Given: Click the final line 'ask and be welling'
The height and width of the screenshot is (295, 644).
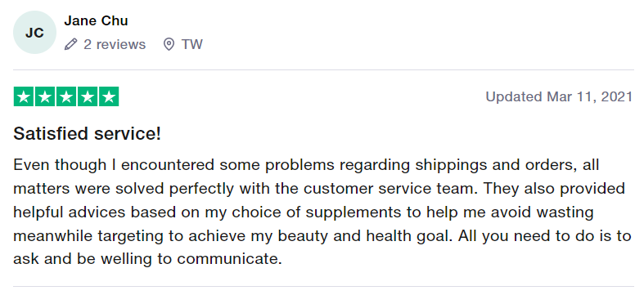Looking at the screenshot, I should click(x=147, y=259).
